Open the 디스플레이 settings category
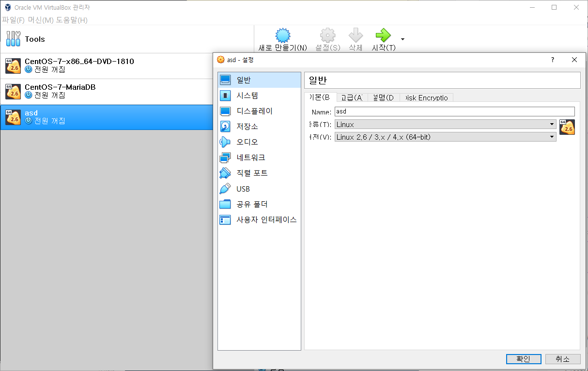Viewport: 588px width, 371px height. pos(259,111)
